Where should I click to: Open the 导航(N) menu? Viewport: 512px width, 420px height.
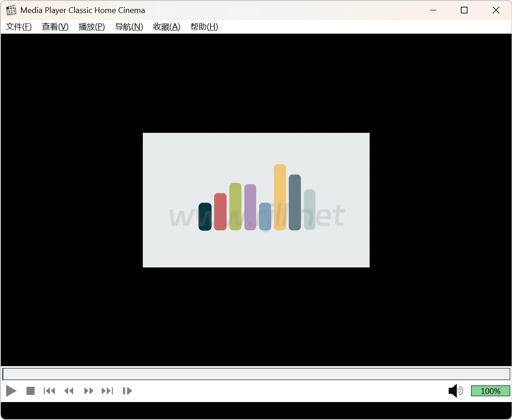pos(129,27)
